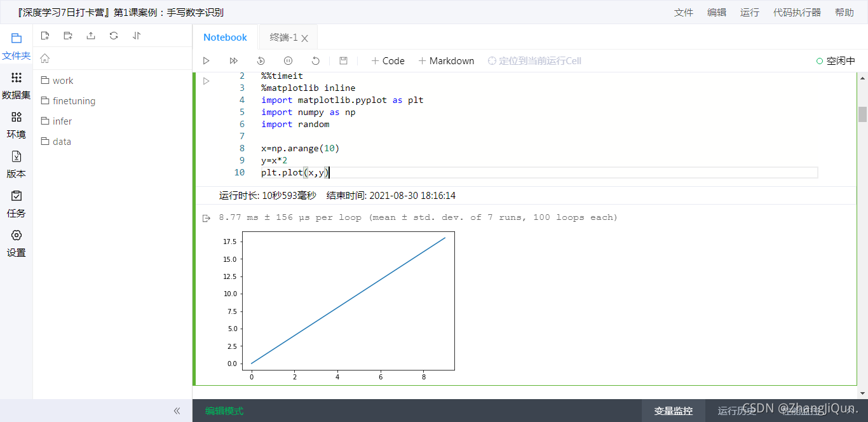Open the 文件 menu

point(684,12)
